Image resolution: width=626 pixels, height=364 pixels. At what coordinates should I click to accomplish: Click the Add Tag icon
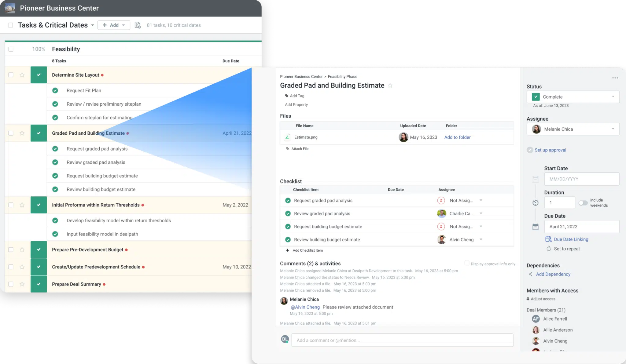coord(286,96)
